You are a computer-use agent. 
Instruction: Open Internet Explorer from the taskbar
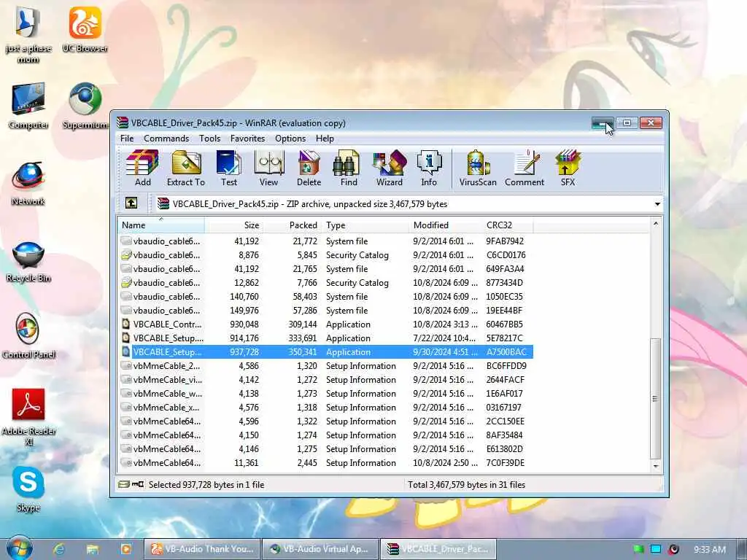coord(59,549)
